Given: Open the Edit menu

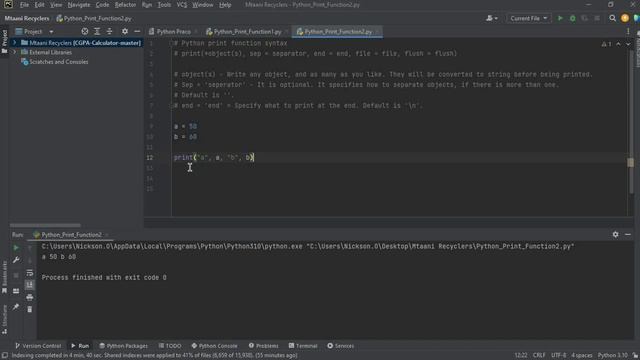Looking at the screenshot, I should 39,5.
